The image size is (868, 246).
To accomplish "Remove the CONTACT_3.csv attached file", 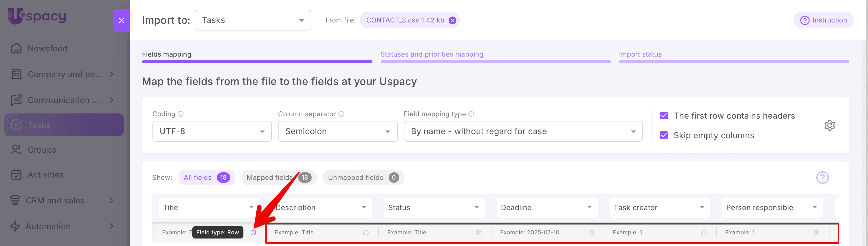I will pos(452,20).
